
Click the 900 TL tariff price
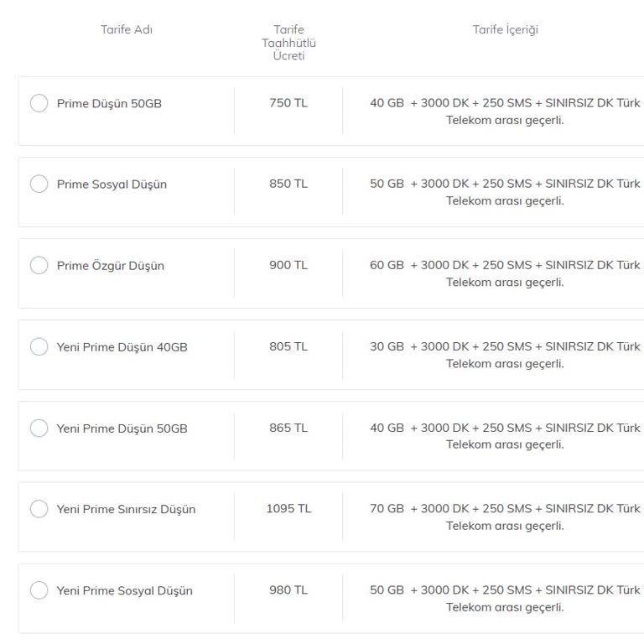[288, 265]
